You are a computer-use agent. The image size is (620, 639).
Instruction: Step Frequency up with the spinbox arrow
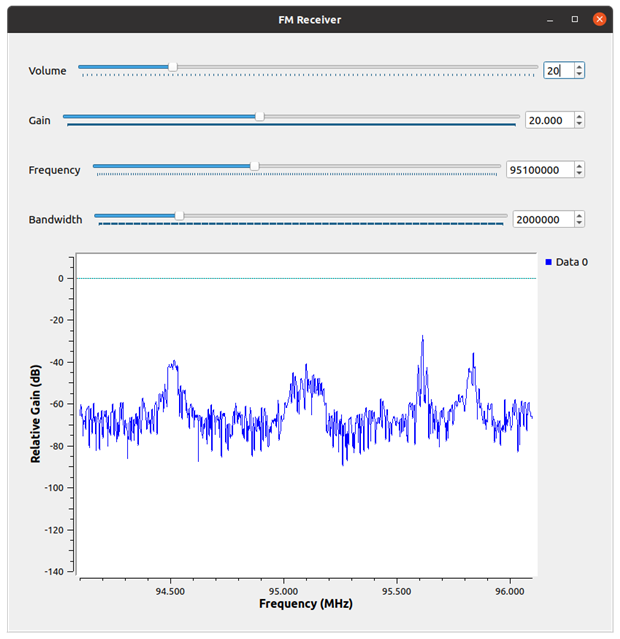click(x=580, y=166)
